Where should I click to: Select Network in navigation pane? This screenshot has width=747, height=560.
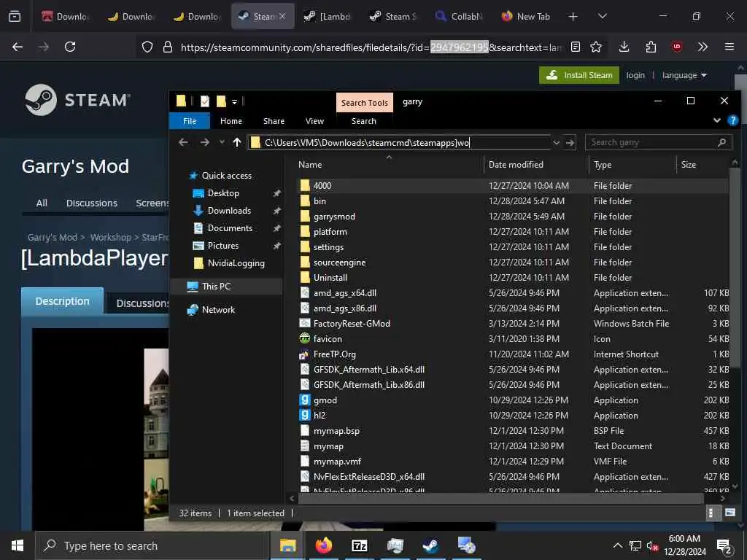point(218,309)
